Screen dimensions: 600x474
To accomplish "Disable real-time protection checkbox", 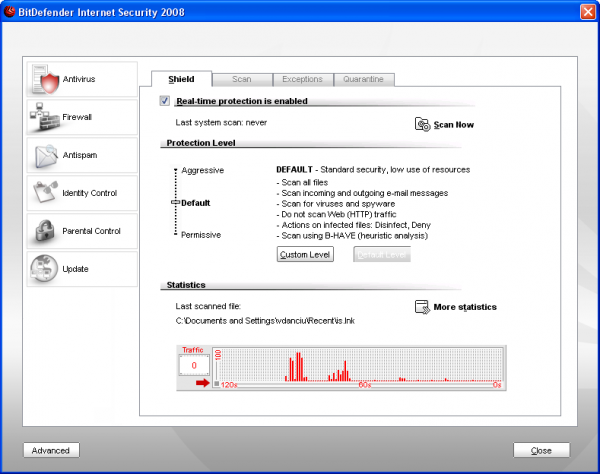I will 165,101.
